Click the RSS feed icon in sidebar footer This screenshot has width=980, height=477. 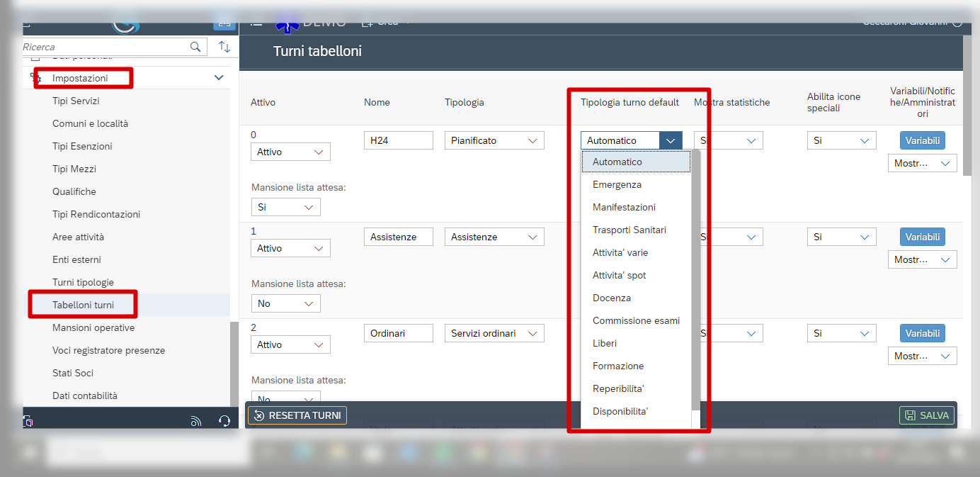coord(196,421)
